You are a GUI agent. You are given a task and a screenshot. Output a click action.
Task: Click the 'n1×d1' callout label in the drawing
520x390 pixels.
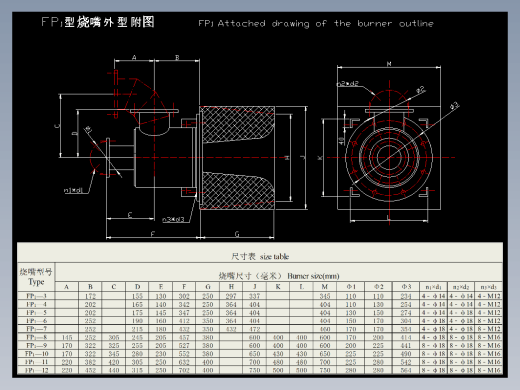(73, 190)
